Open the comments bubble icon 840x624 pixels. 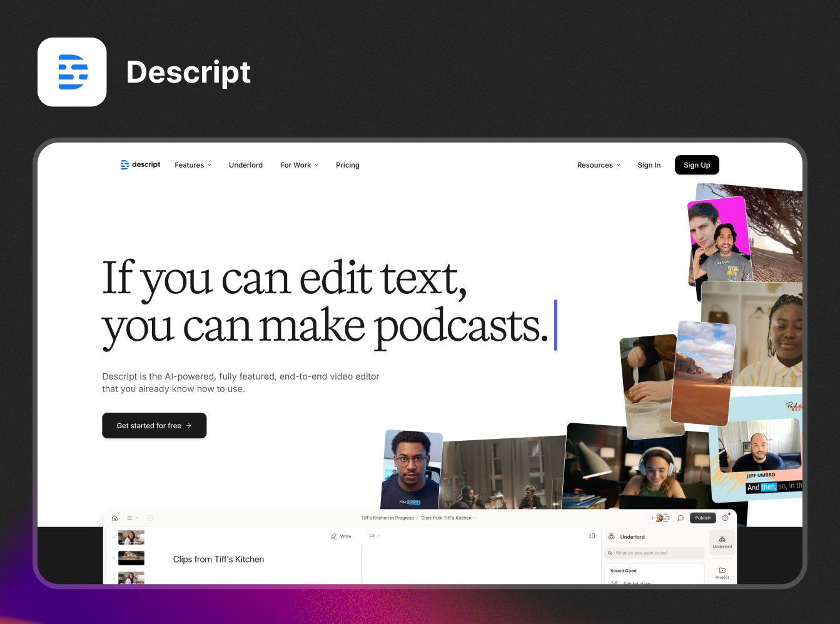pyautogui.click(x=681, y=518)
